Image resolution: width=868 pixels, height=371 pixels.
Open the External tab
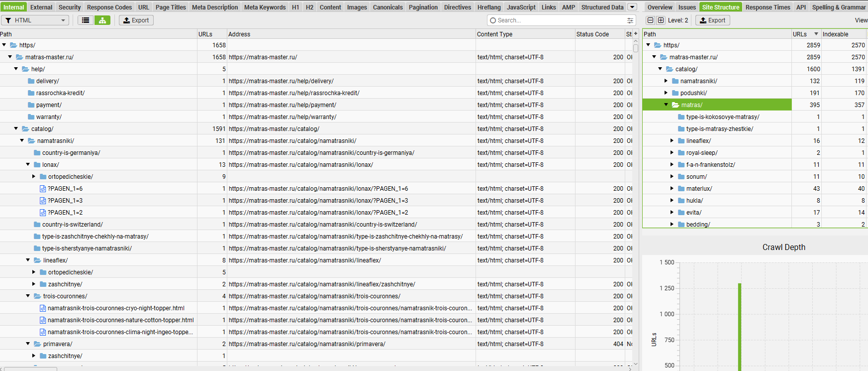click(41, 7)
